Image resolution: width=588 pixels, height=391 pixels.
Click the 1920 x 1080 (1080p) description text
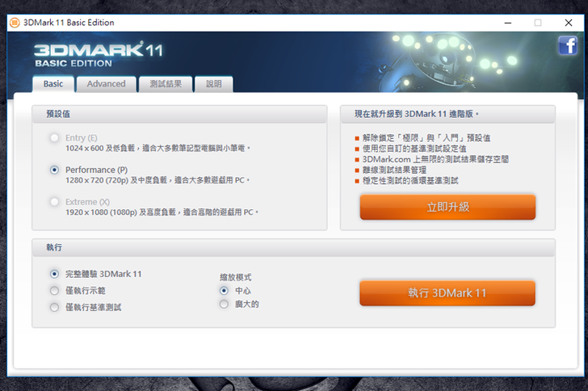click(x=162, y=212)
